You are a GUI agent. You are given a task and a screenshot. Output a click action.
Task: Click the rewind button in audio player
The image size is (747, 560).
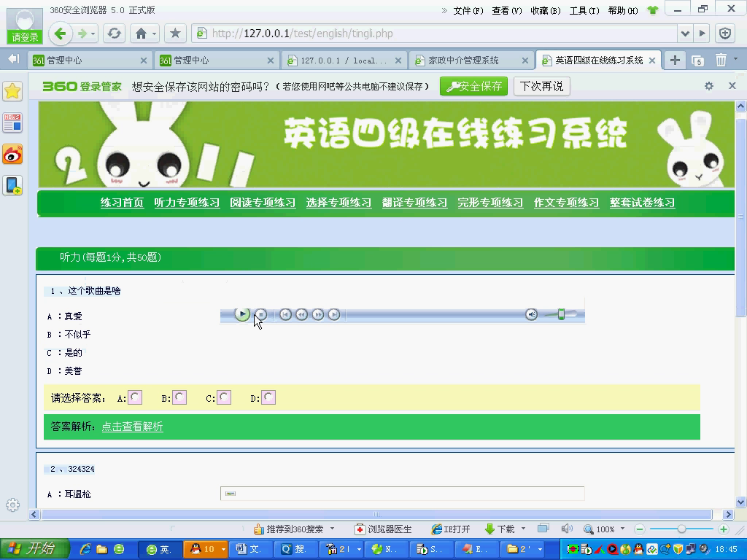click(x=301, y=314)
